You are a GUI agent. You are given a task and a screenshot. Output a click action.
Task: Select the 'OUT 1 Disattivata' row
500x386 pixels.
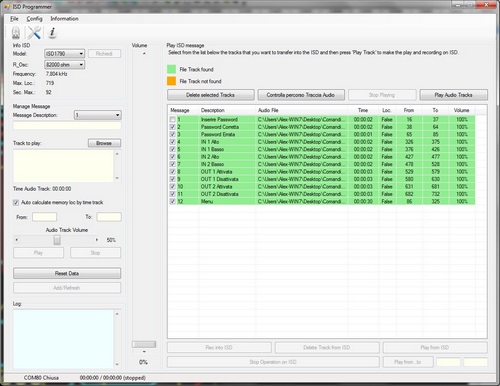coord(322,179)
